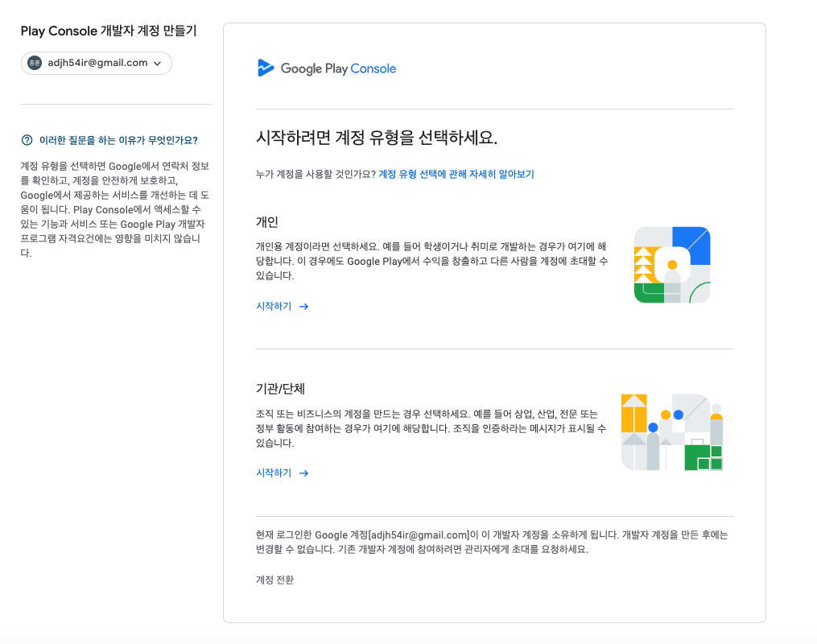817x644 pixels.
Task: Click the description starting '조직 또는 비즈니스의 계정을'
Action: tap(431, 428)
